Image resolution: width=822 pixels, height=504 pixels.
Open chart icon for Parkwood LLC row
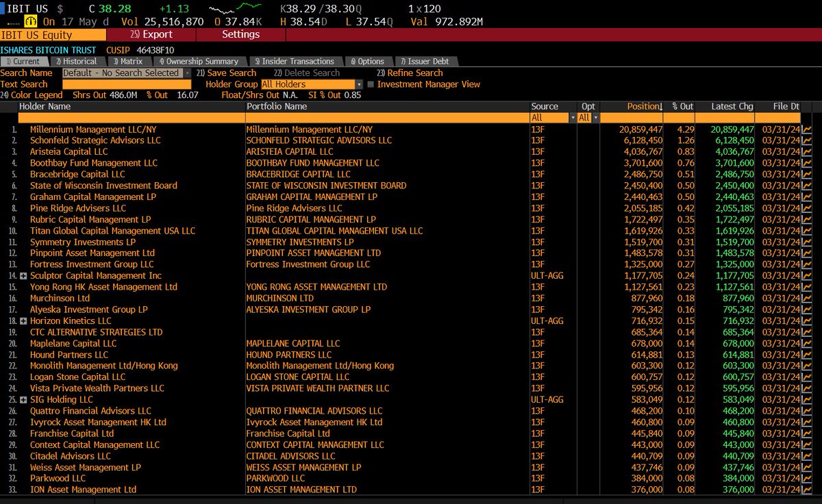point(807,479)
